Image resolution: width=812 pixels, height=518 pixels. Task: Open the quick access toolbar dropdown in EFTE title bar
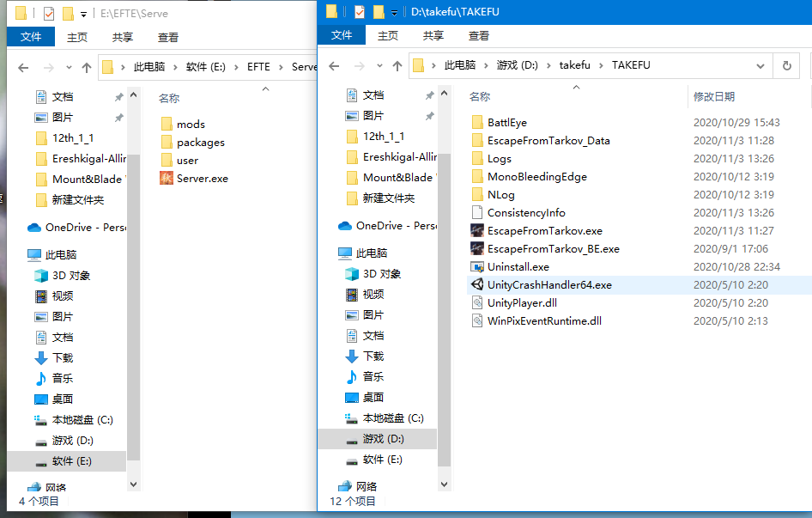[x=83, y=14]
